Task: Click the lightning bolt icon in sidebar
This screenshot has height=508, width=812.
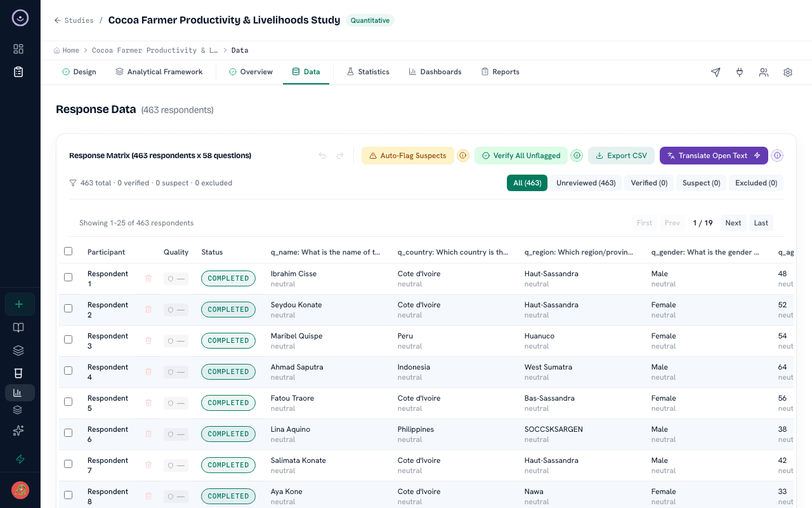Action: pos(20,459)
